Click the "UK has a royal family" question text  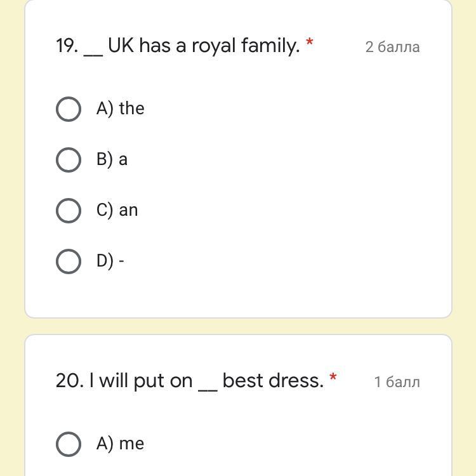coord(203,46)
